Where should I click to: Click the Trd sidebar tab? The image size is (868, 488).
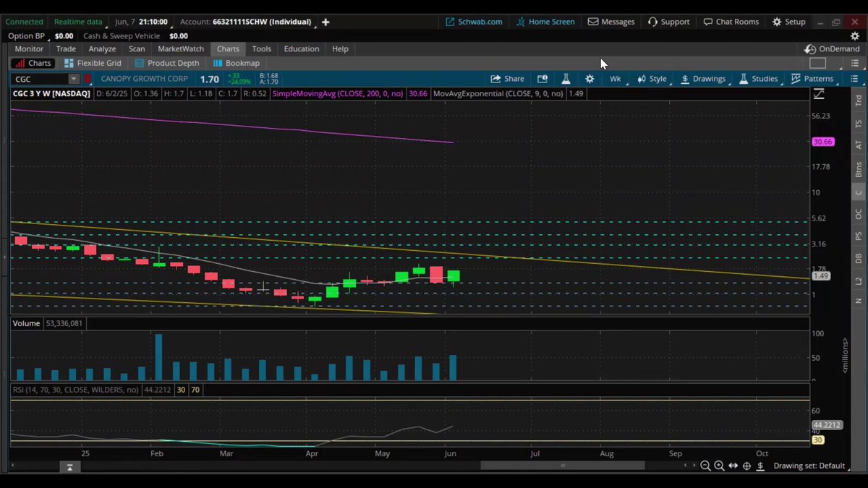[859, 101]
